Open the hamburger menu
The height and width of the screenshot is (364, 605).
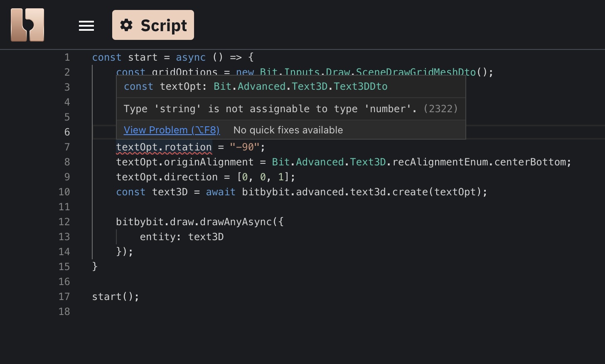coord(86,26)
